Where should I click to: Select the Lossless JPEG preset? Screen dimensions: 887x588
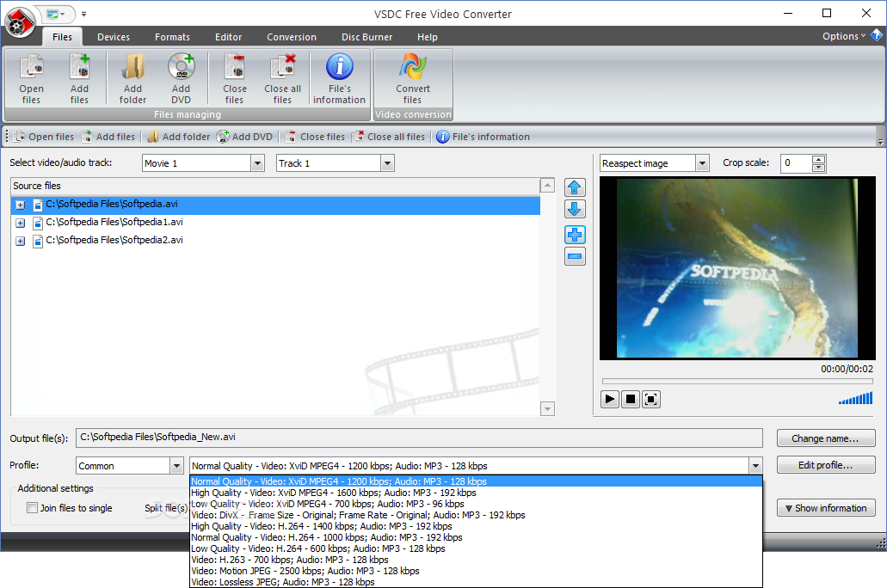point(476,582)
